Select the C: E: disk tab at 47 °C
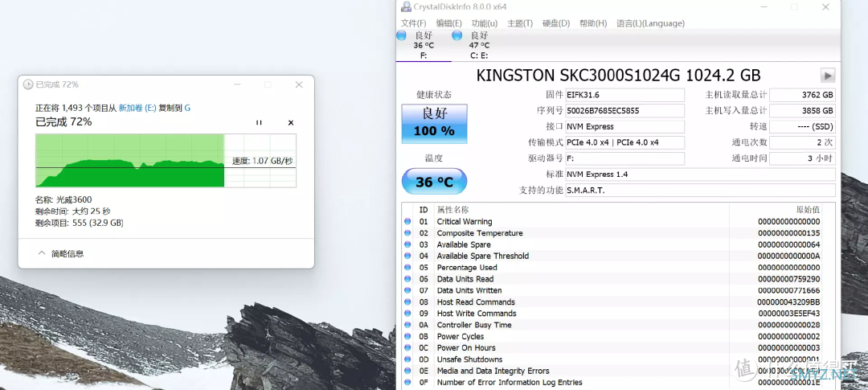This screenshot has height=390, width=868. click(479, 45)
